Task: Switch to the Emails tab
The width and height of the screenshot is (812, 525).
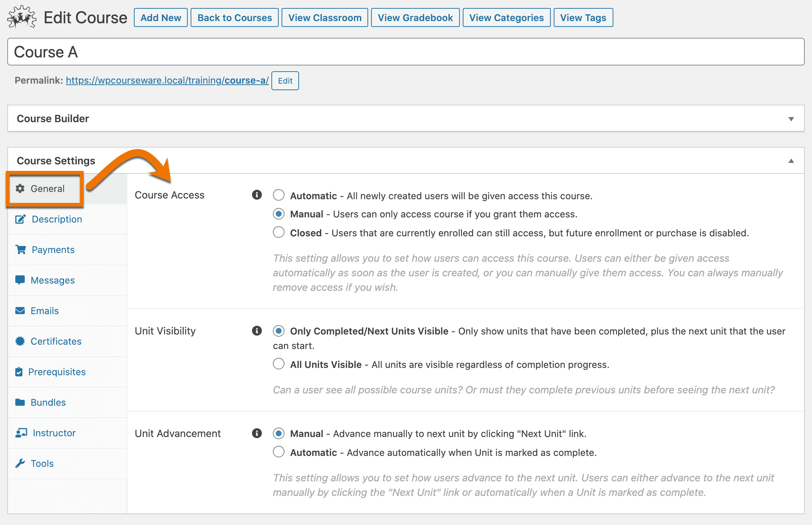Action: click(x=68, y=311)
